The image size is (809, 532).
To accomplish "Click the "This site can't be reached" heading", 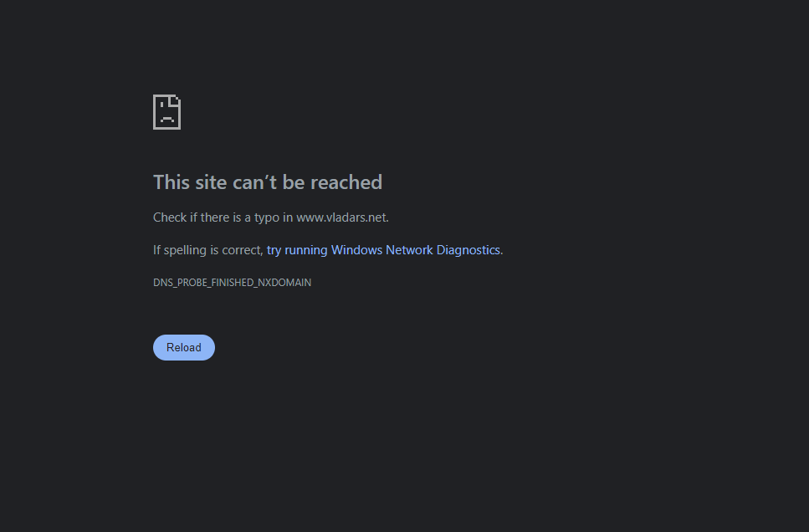I will click(268, 182).
